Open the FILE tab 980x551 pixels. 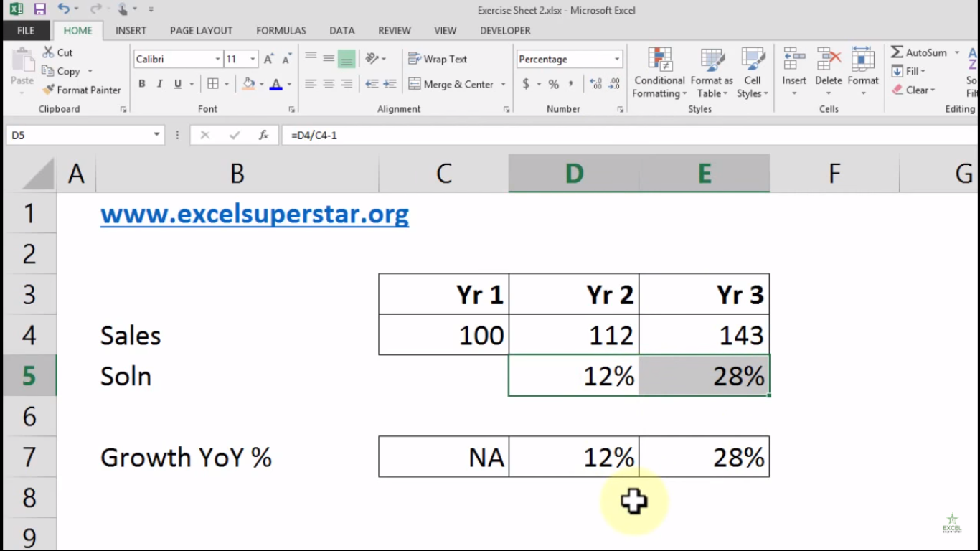pyautogui.click(x=26, y=31)
